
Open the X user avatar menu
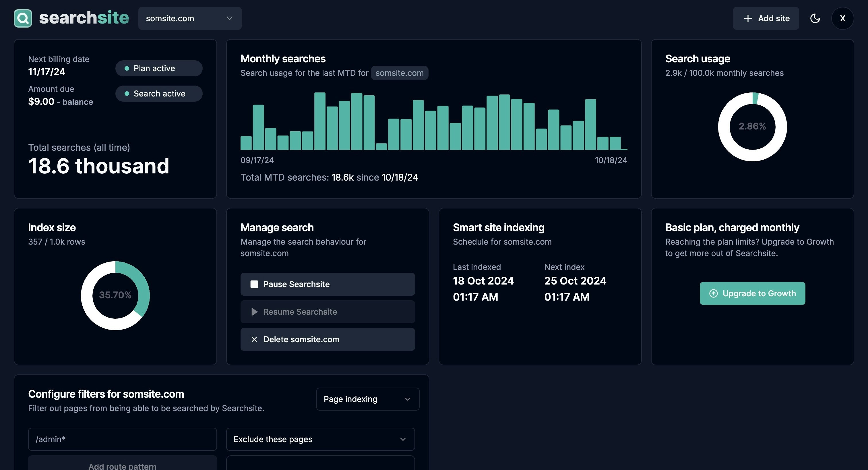coord(842,18)
